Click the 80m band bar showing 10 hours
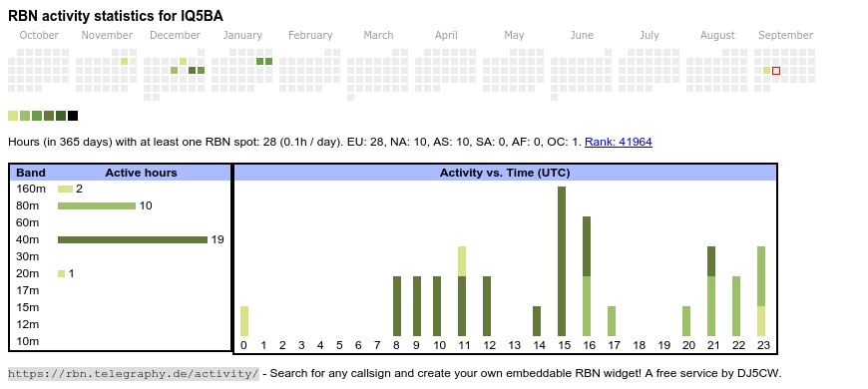The image size is (868, 389). tap(97, 205)
